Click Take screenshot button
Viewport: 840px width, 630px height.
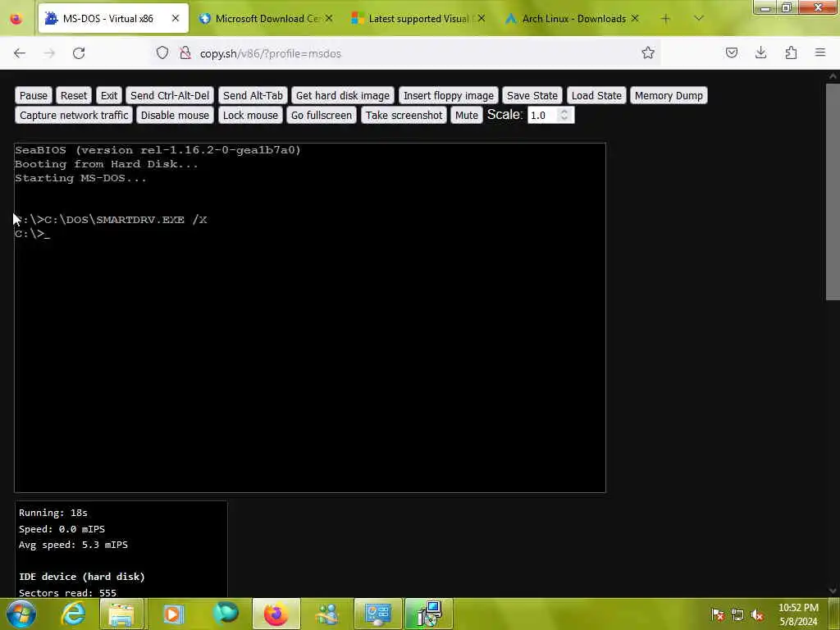point(404,115)
